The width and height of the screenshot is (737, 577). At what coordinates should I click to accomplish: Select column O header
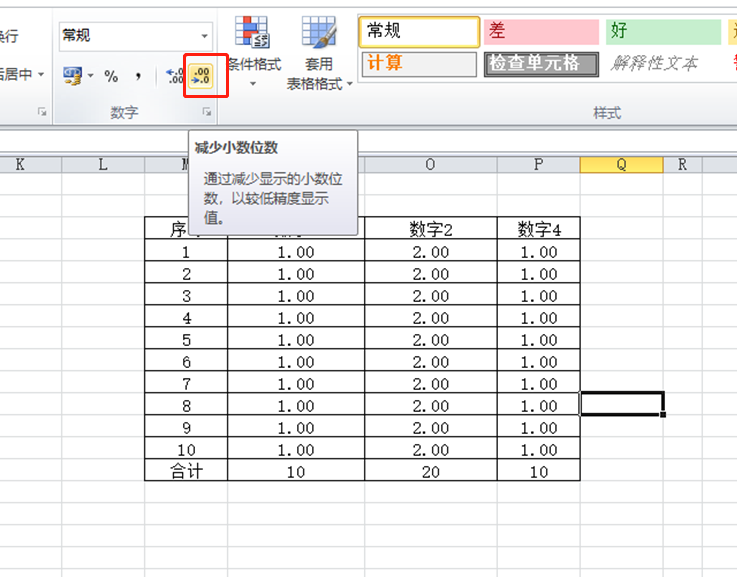[430, 164]
